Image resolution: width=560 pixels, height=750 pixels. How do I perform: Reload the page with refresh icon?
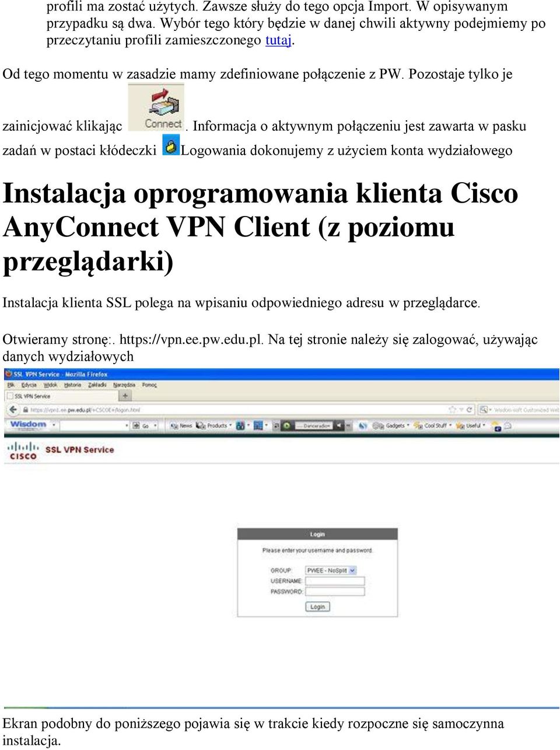point(469,410)
